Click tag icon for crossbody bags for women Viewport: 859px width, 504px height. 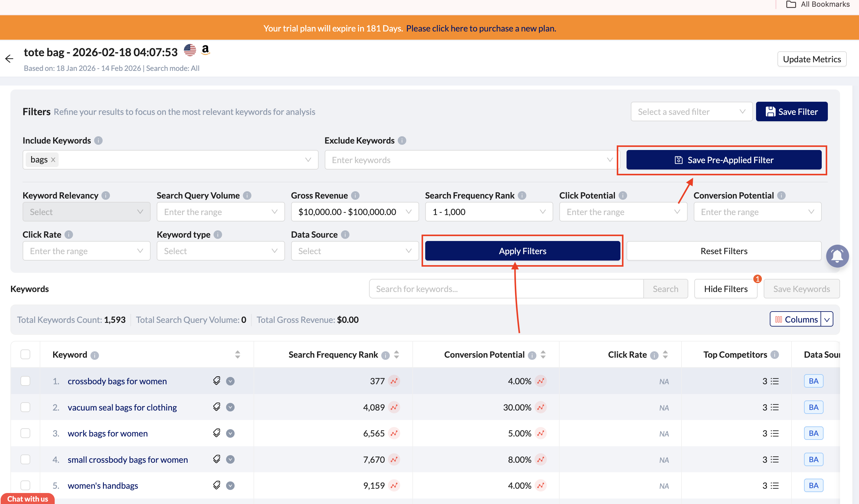(217, 381)
